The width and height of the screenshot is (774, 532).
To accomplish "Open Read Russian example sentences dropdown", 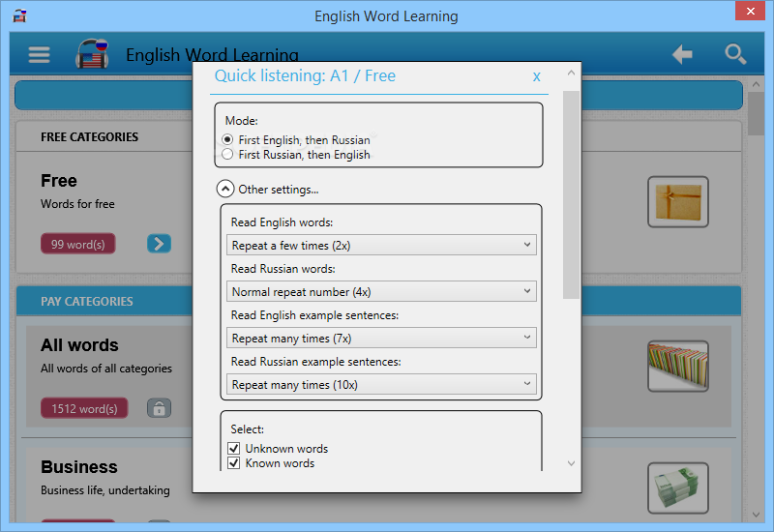I will (x=381, y=384).
